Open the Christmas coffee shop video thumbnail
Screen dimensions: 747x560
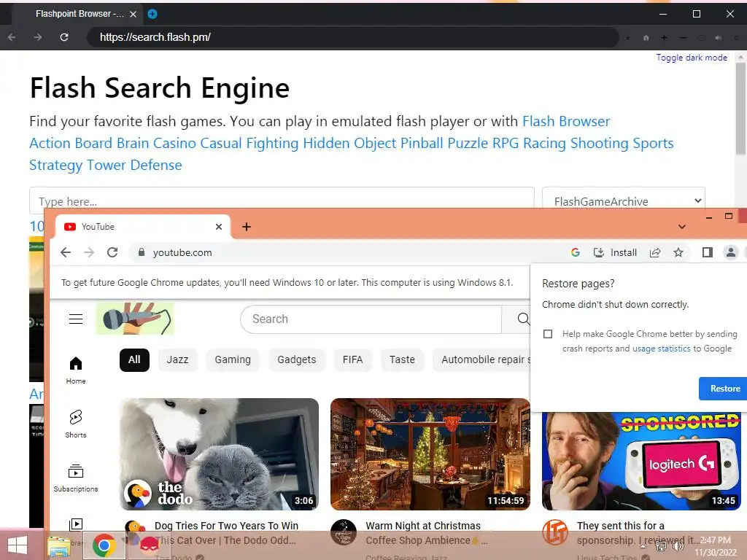click(x=430, y=454)
